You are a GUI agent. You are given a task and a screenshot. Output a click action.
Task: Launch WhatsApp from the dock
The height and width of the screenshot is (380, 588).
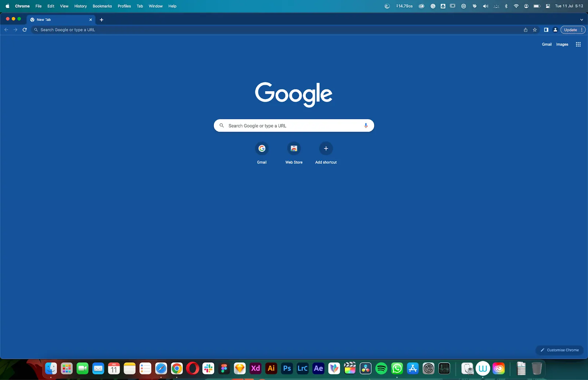click(x=397, y=368)
